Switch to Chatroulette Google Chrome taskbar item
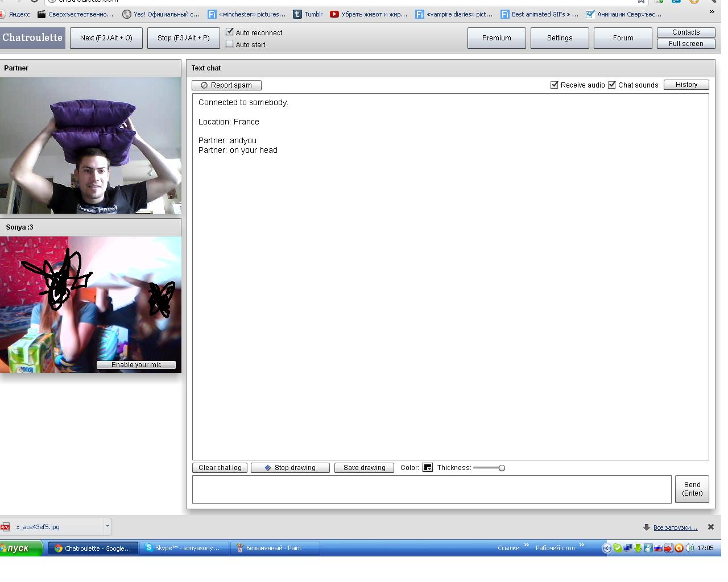The image size is (728, 582). tap(93, 548)
